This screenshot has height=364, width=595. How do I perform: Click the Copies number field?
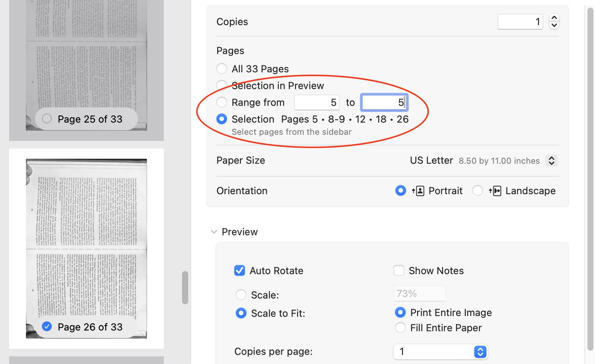[520, 22]
